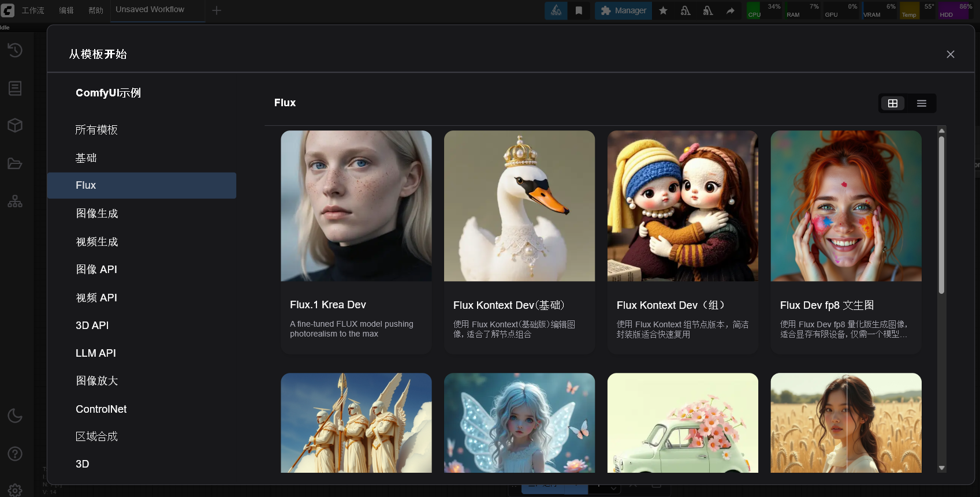Click the bookmark icon in top toolbar
Viewport: 980px width, 497px height.
(579, 10)
